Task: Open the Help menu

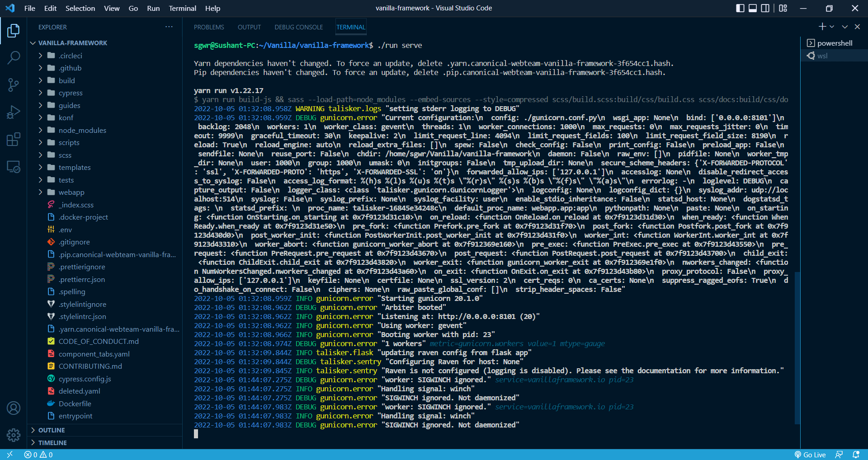Action: [212, 8]
